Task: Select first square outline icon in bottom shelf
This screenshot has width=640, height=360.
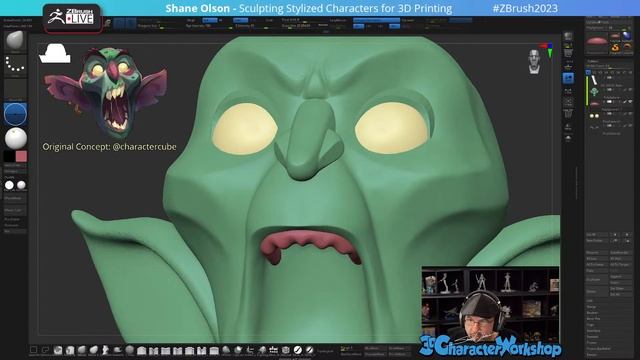Action: pos(34,350)
